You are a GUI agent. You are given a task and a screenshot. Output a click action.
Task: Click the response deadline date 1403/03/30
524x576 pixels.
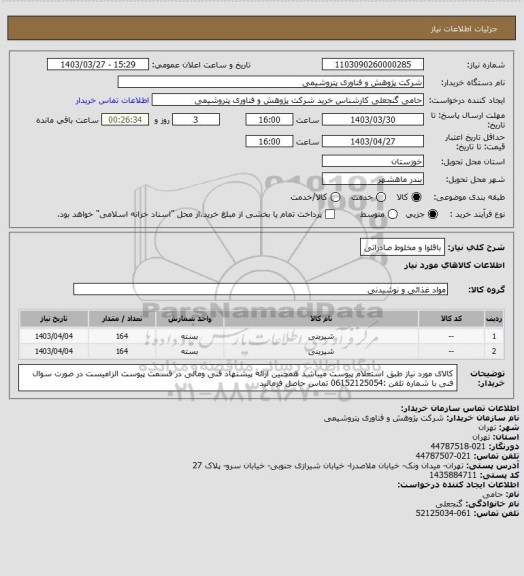(x=373, y=120)
